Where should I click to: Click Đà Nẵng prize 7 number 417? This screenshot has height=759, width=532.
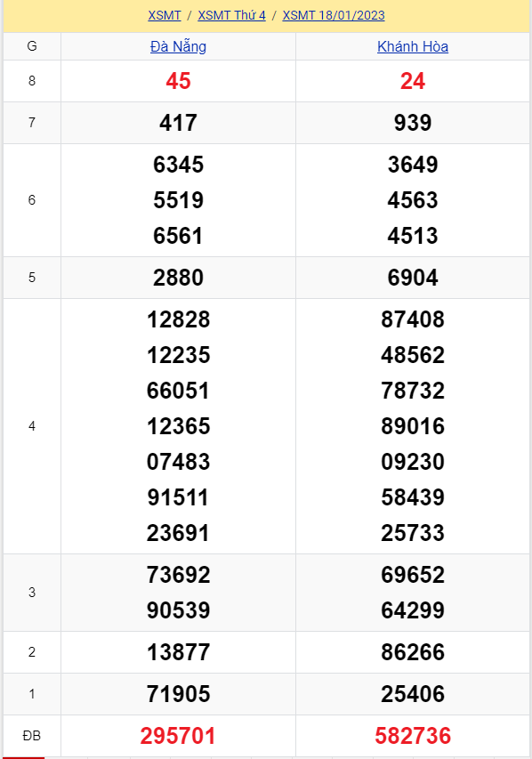(x=178, y=123)
